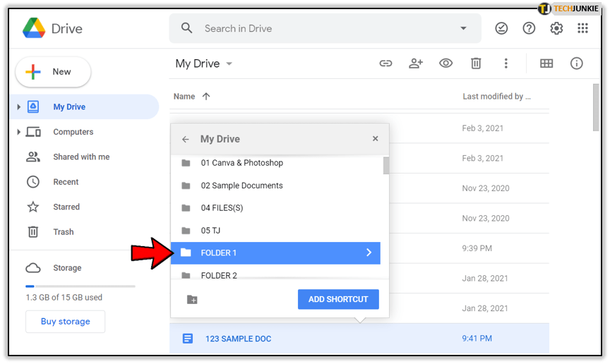Open the More actions three-dot menu
610x364 pixels.
tap(506, 63)
